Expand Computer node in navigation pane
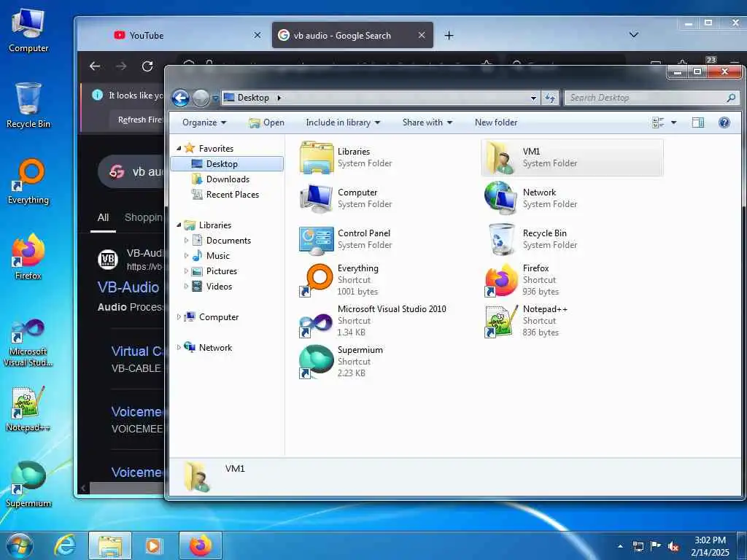 tap(179, 317)
